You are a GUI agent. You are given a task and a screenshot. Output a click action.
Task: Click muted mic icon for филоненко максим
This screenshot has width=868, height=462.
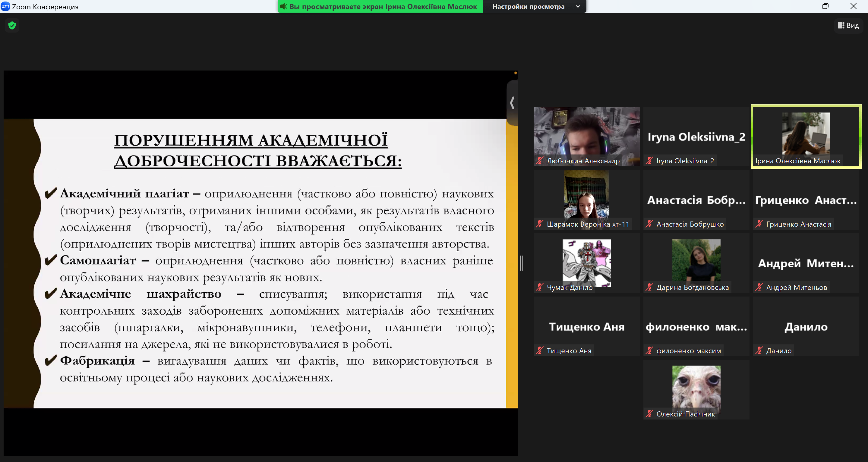649,350
